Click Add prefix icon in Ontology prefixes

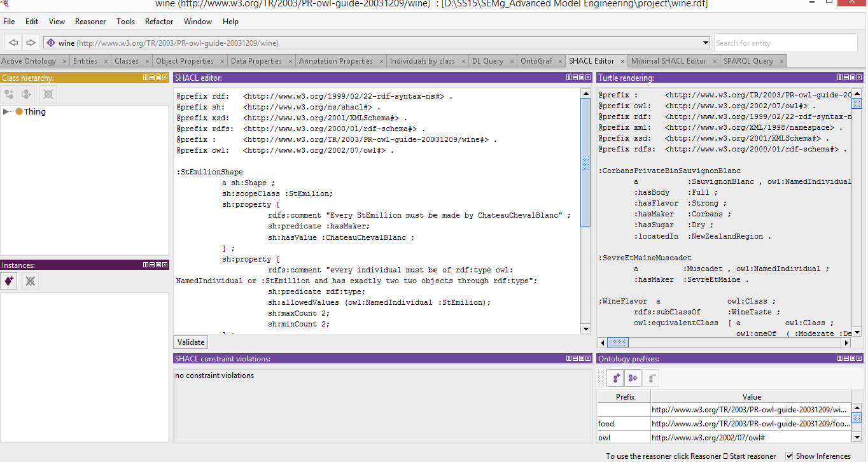(615, 378)
